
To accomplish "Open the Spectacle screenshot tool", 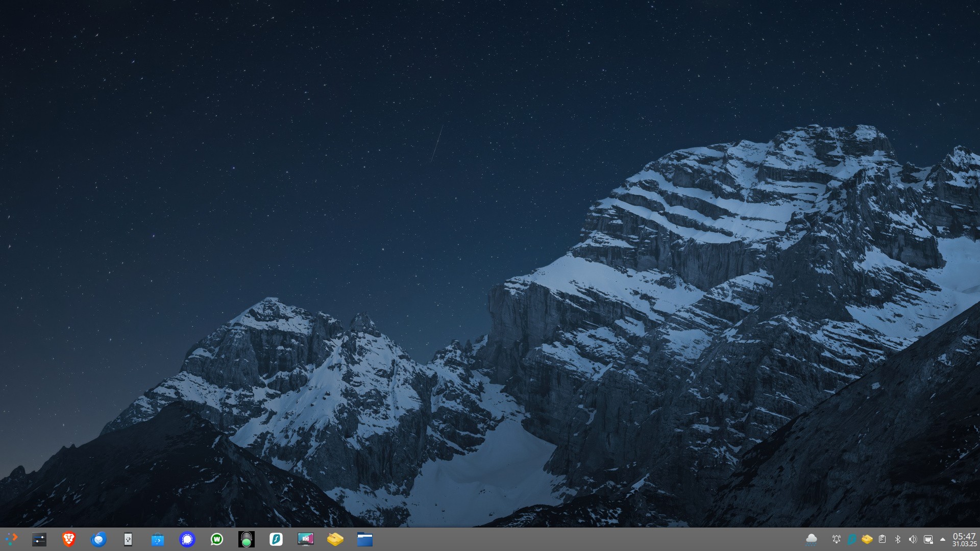I will (x=306, y=539).
